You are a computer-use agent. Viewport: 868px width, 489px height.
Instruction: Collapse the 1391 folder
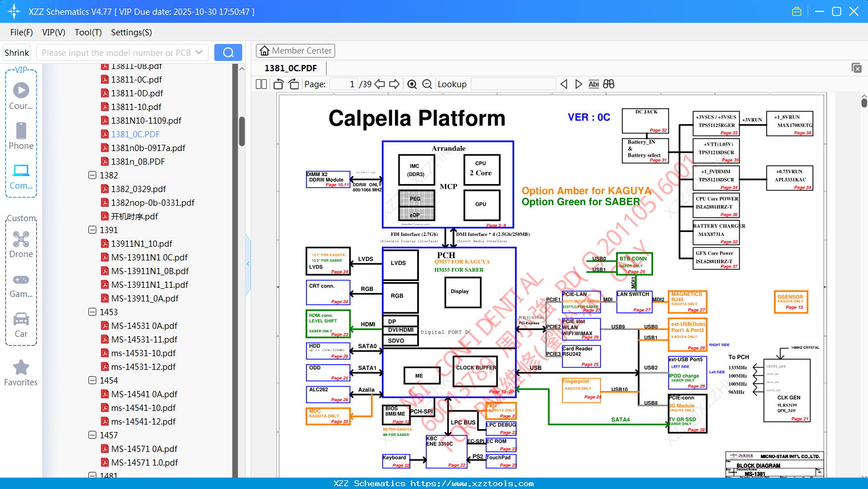(92, 230)
